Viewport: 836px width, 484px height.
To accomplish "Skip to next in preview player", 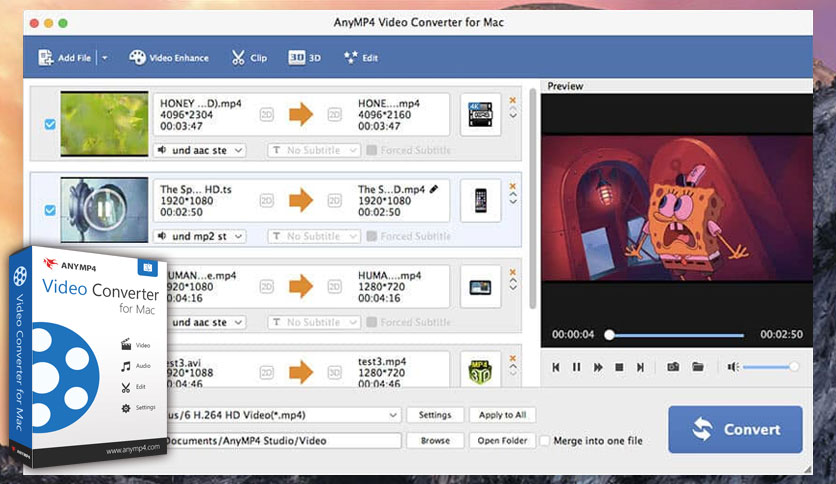I will 640,367.
